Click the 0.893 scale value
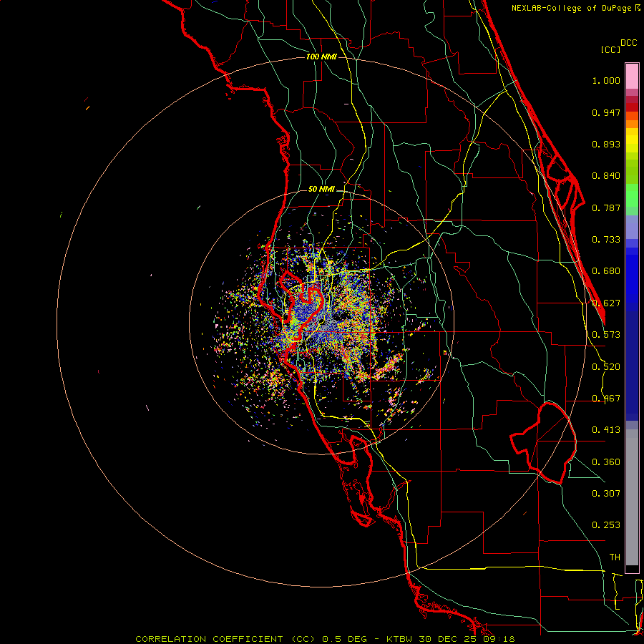This screenshot has width=644, height=644. pos(606,144)
